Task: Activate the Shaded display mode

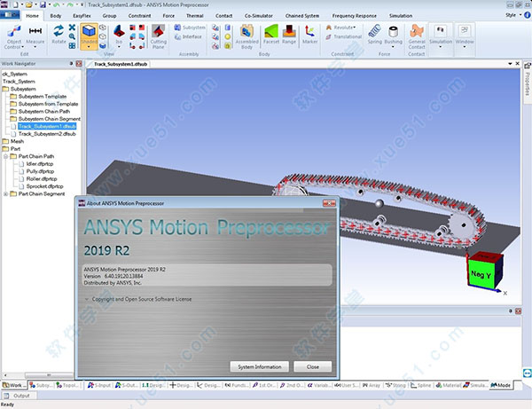Action: click(87, 37)
